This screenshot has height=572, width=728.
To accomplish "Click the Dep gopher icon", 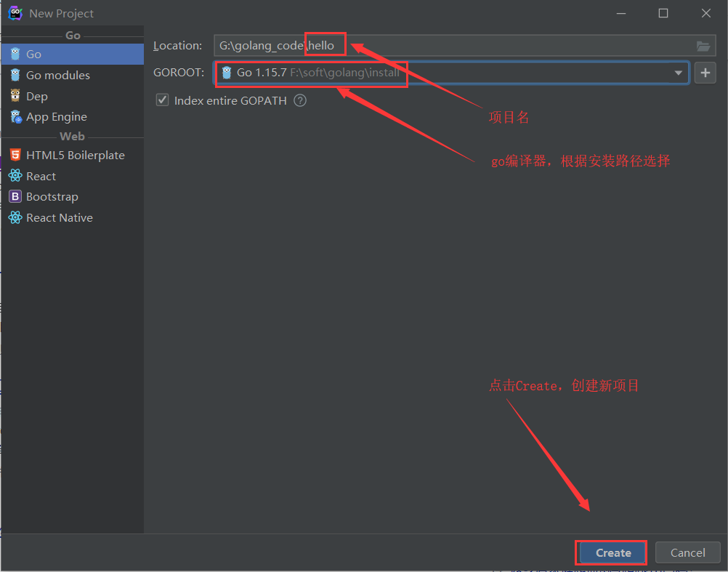I will tap(15, 96).
